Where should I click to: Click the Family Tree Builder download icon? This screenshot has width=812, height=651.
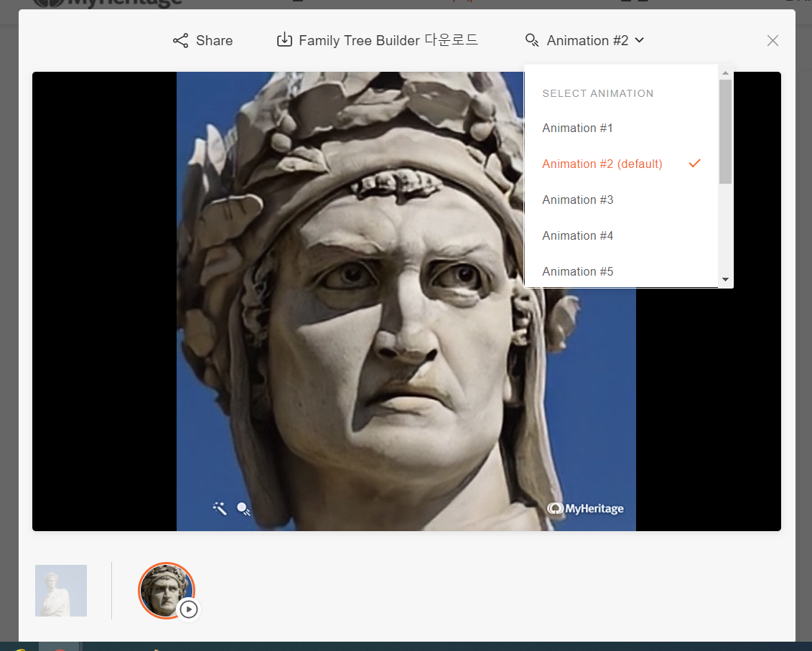coord(284,40)
